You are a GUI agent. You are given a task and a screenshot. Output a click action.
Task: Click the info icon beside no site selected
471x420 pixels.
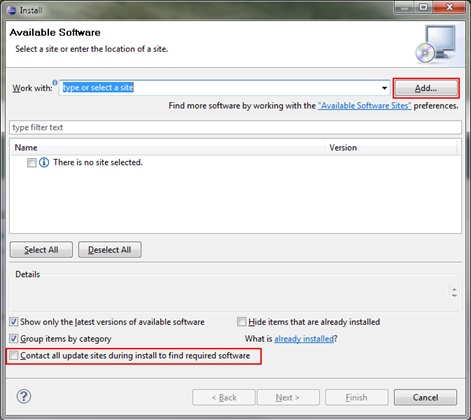point(44,162)
